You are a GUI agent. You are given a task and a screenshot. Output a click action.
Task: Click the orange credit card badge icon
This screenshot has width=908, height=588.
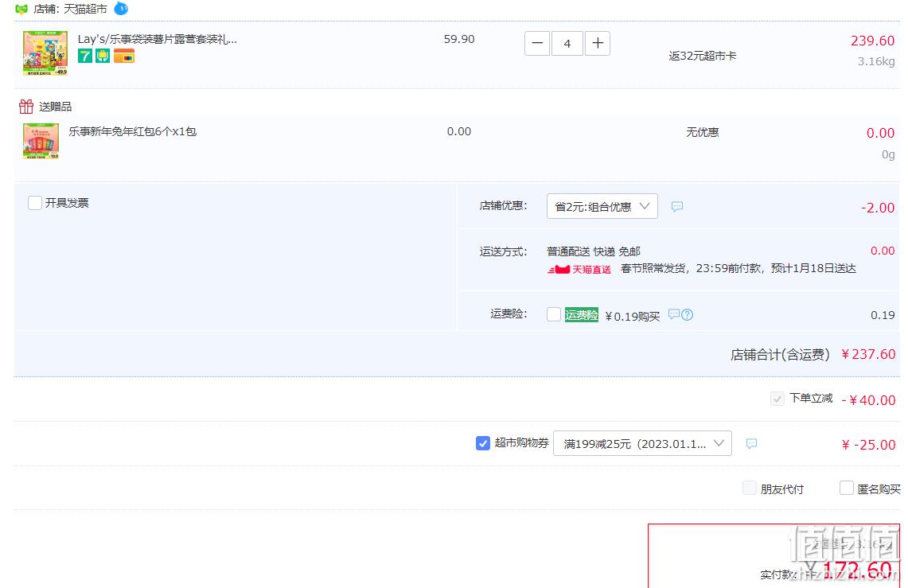124,56
